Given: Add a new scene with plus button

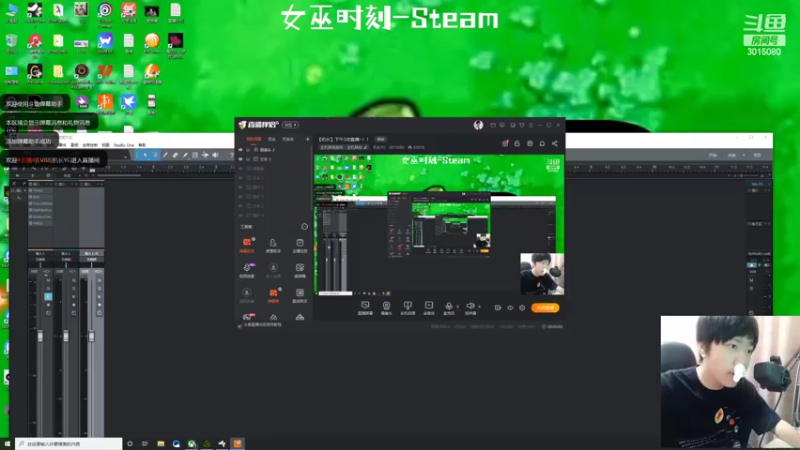Looking at the screenshot, I should click(308, 139).
